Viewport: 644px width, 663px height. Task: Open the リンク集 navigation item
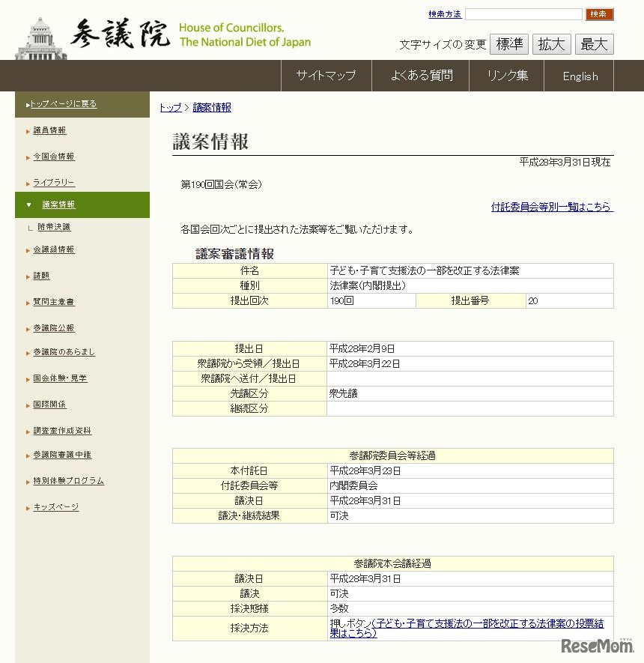coord(506,76)
